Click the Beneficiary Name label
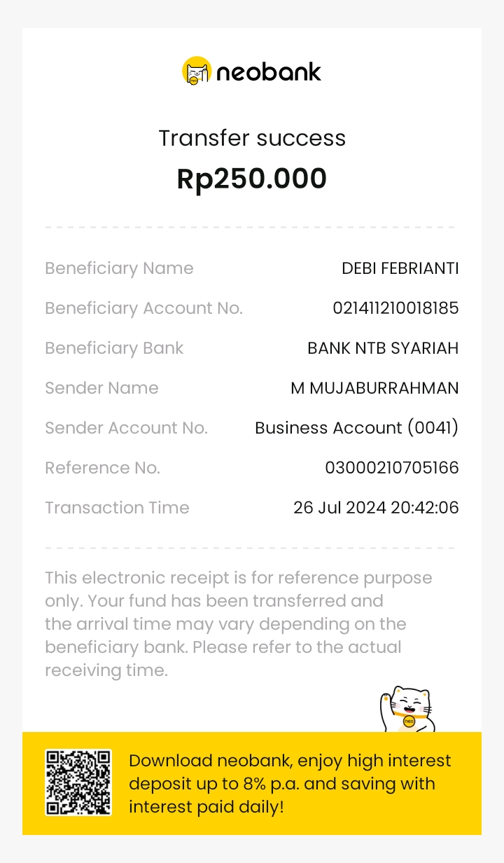504x863 pixels. (119, 268)
